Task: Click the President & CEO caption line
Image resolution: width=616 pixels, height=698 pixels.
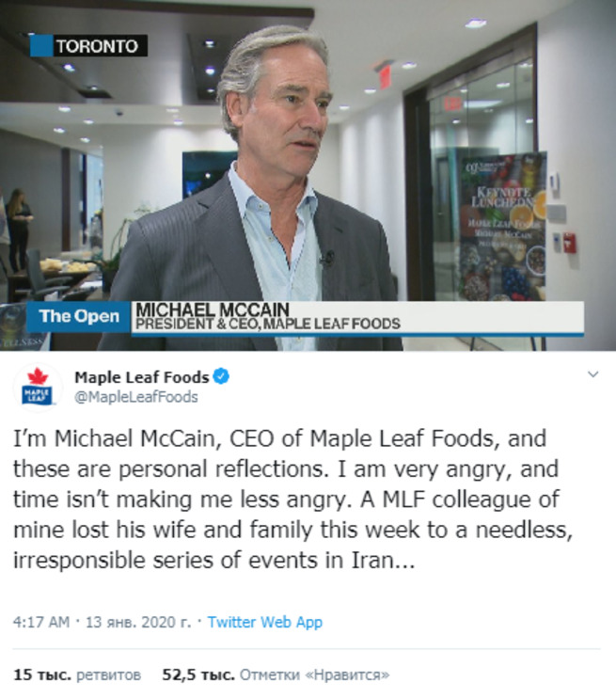Action: click(x=267, y=324)
